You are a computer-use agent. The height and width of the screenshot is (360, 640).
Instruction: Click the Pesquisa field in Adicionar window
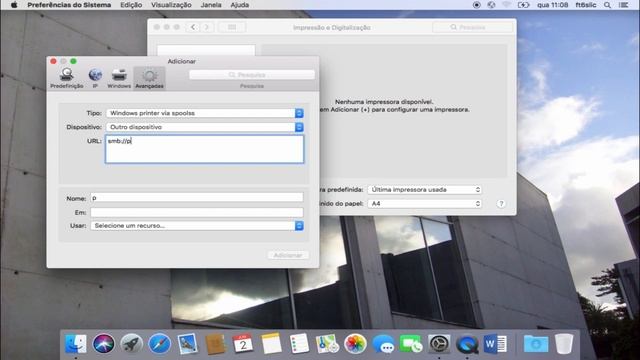click(252, 75)
